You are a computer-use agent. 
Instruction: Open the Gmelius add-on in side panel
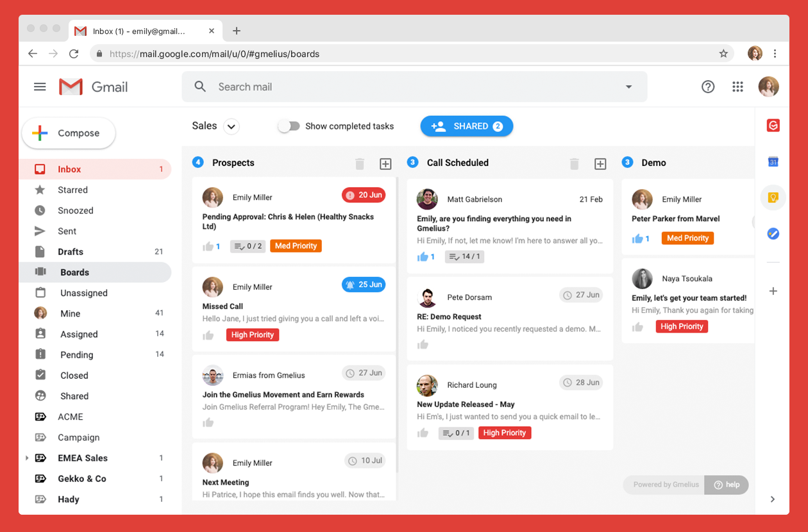[x=773, y=126]
